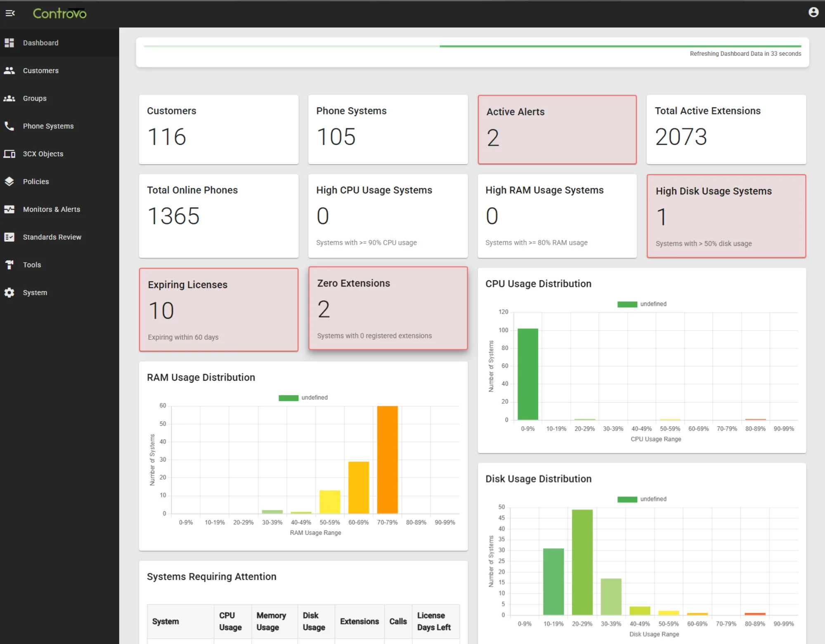Image resolution: width=825 pixels, height=644 pixels.
Task: Select the Customers menu entry
Action: click(x=40, y=71)
